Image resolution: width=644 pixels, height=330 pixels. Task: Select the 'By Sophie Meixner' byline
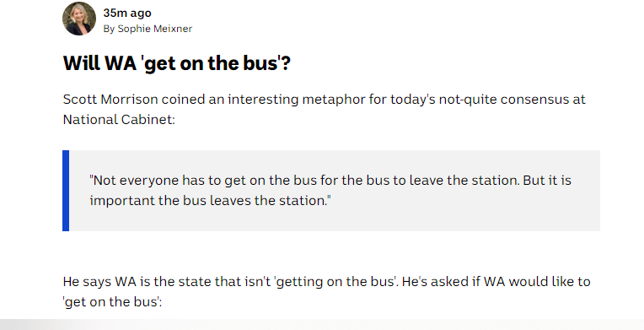click(148, 29)
